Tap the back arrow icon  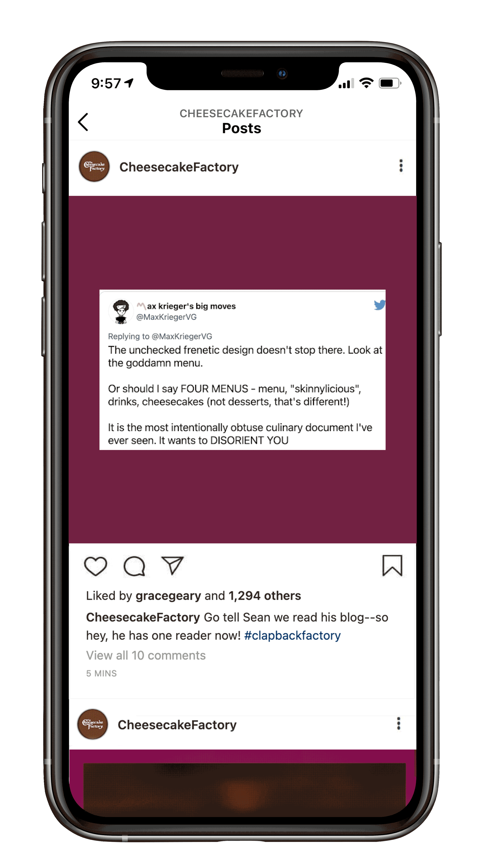coord(83,122)
